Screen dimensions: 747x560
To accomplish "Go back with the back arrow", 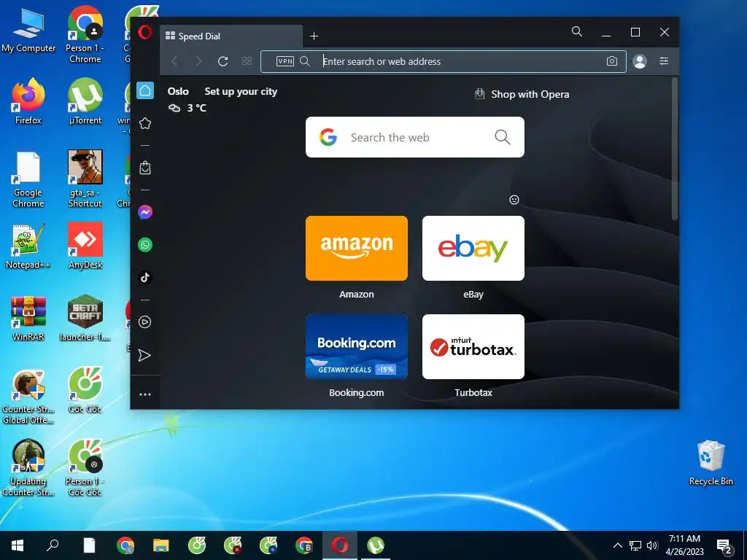I will pyautogui.click(x=174, y=61).
